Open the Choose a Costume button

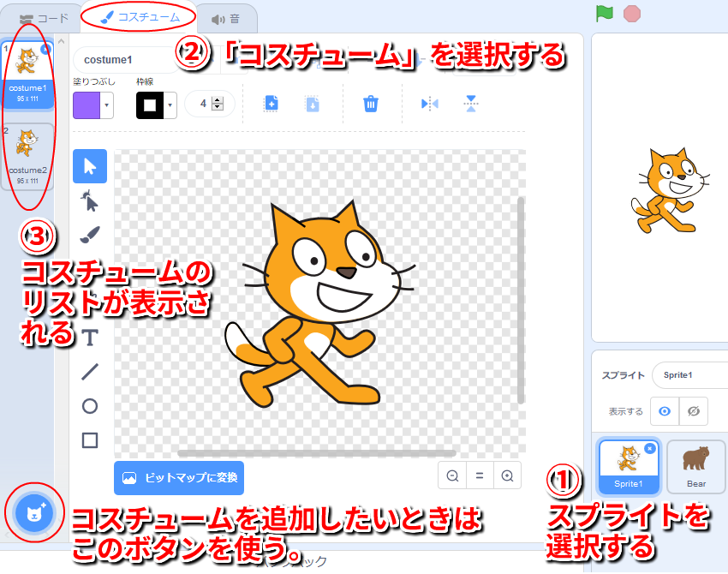tap(34, 513)
